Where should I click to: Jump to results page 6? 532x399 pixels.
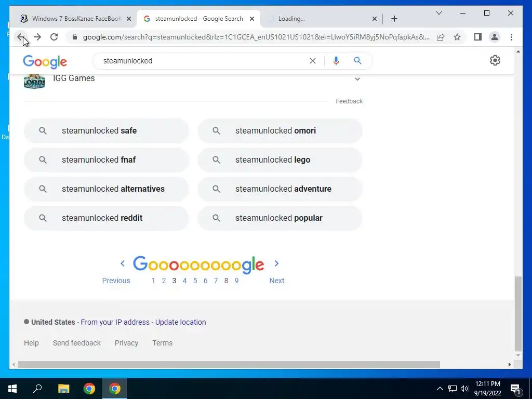point(205,281)
